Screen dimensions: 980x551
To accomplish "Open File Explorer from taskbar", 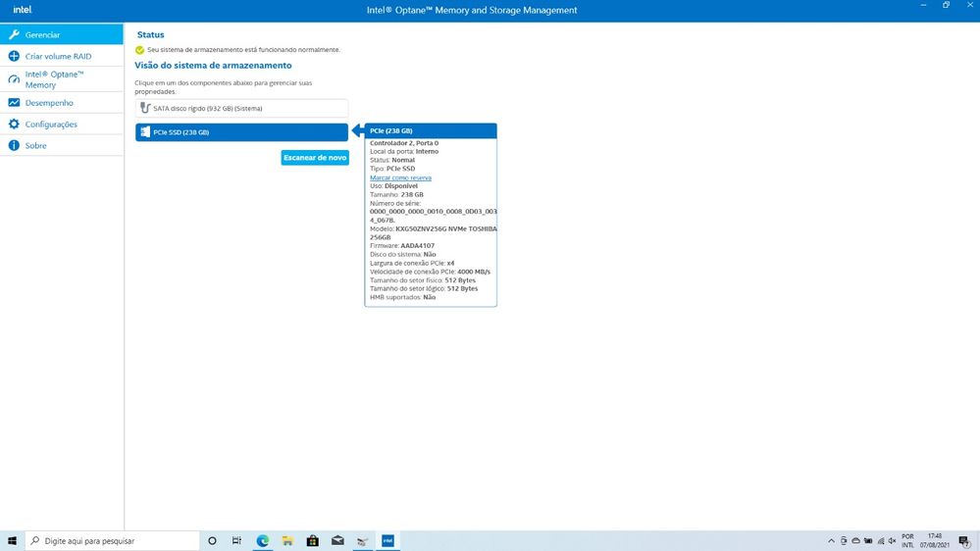I will 287,540.
